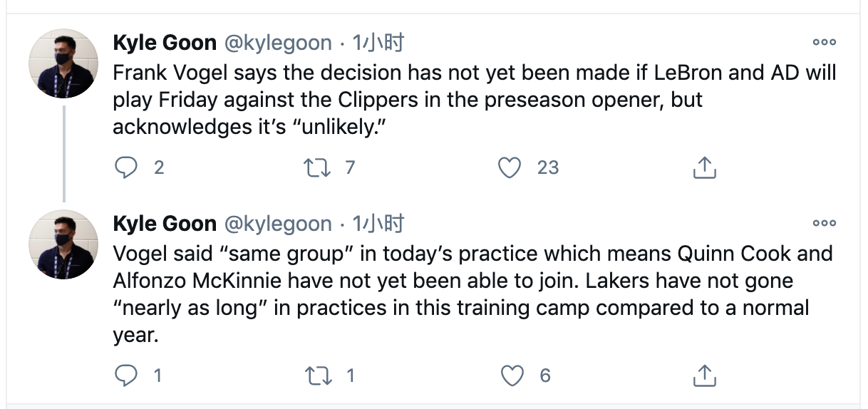Open @kylegoon handle on second tweet
Screen dimensions: 868x409
[278, 224]
